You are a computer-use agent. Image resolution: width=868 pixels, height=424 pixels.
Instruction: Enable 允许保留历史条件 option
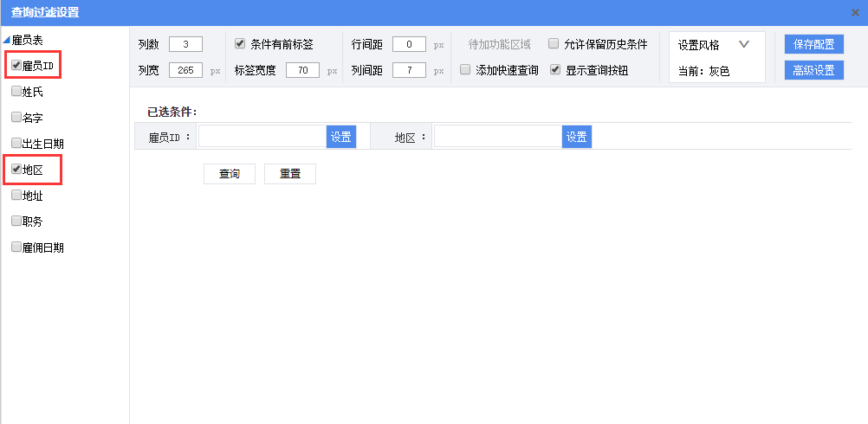(554, 44)
